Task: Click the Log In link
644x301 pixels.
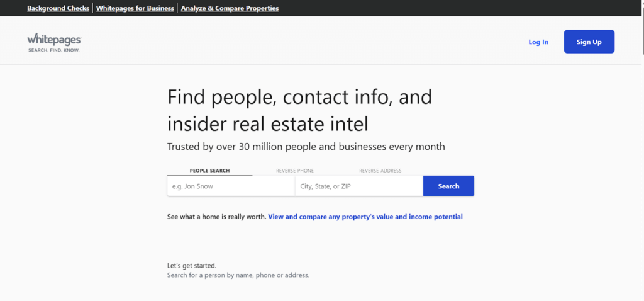Action: tap(538, 42)
